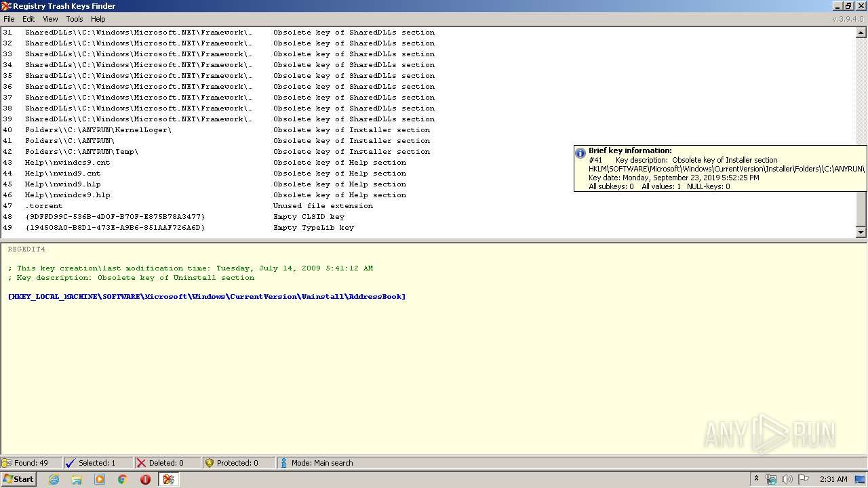Click the HKEY_LOCAL_MACHINE Uninstall AddressBook key path
Viewport: 868px width, 488px height.
207,297
